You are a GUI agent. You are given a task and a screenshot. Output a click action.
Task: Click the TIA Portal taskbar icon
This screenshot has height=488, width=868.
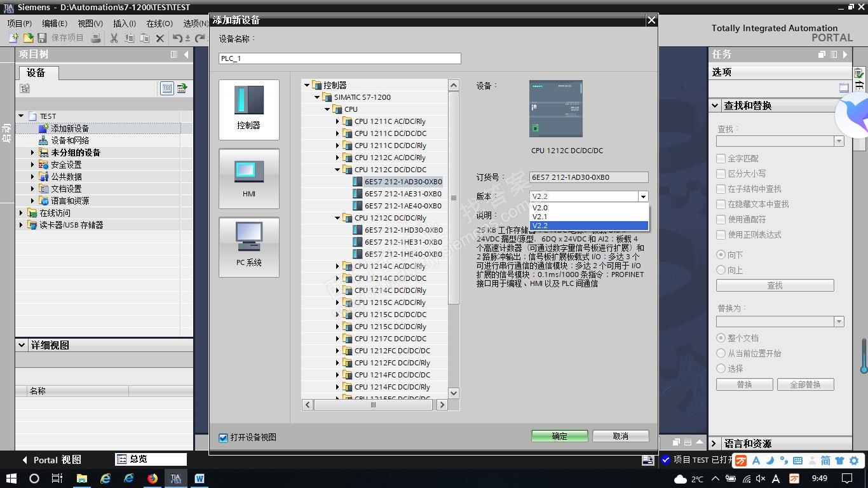(x=176, y=478)
